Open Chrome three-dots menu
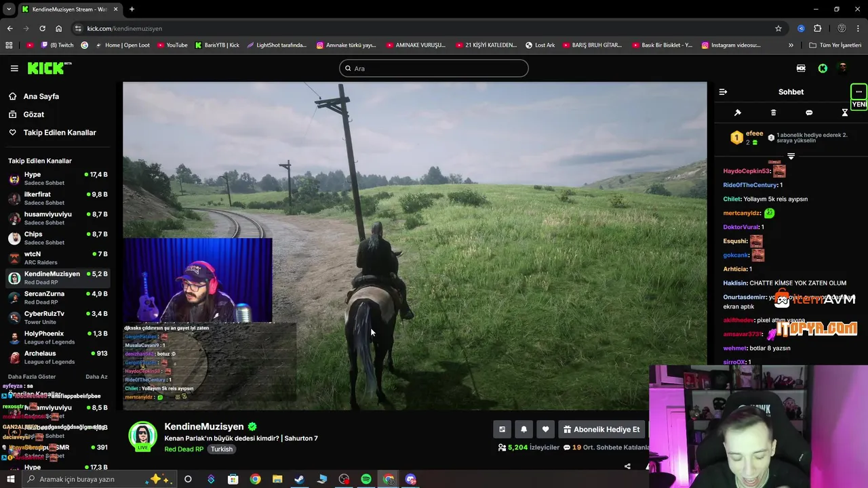The width and height of the screenshot is (868, 488). (859, 28)
